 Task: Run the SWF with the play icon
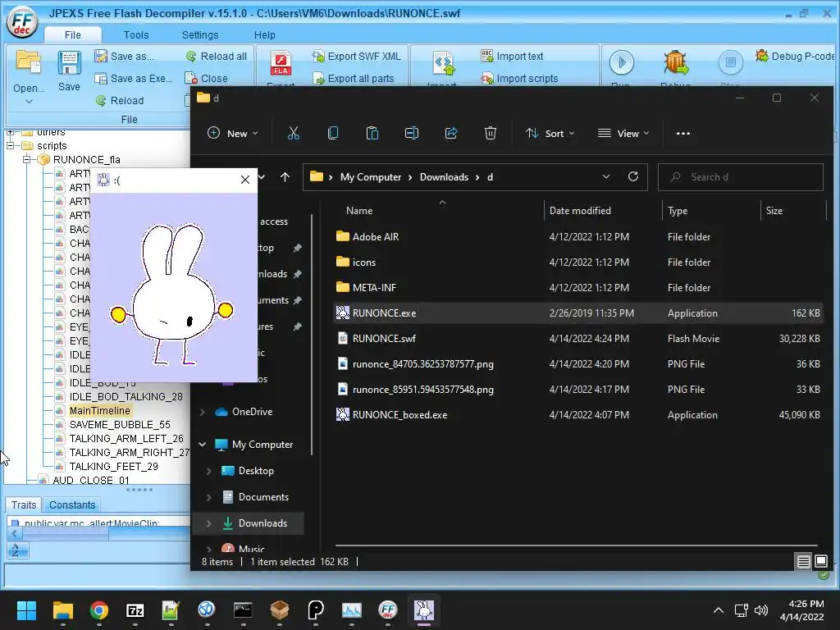[622, 62]
